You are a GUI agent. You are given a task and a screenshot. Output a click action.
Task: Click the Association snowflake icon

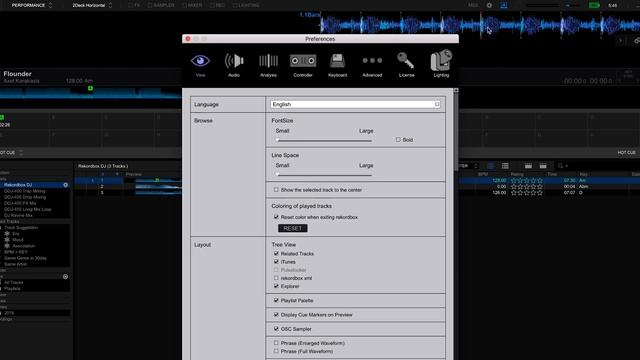tap(7, 246)
